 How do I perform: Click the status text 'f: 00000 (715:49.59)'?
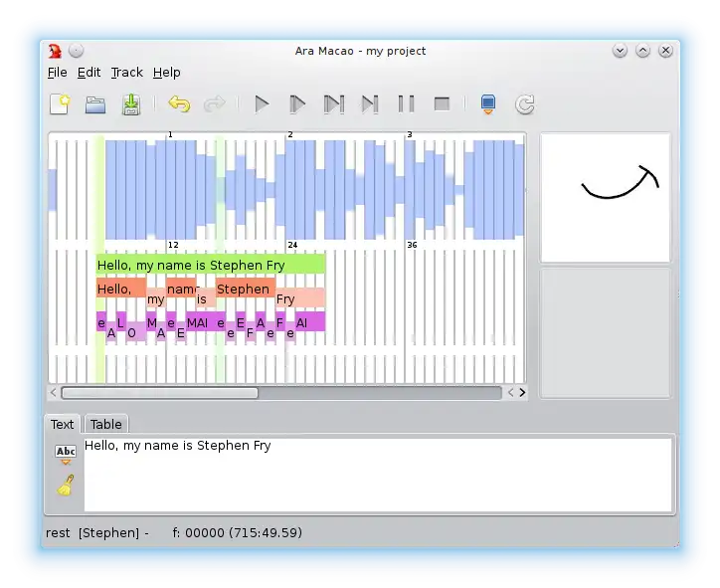click(x=238, y=532)
